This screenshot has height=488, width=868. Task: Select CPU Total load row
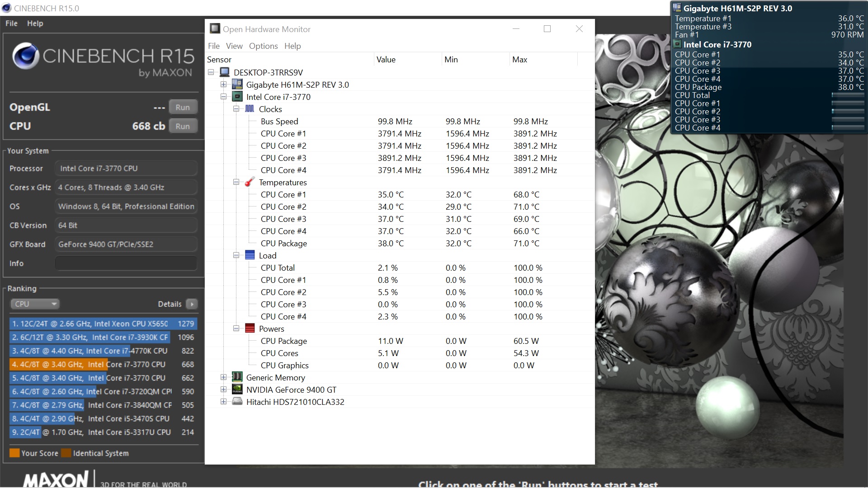coord(400,267)
